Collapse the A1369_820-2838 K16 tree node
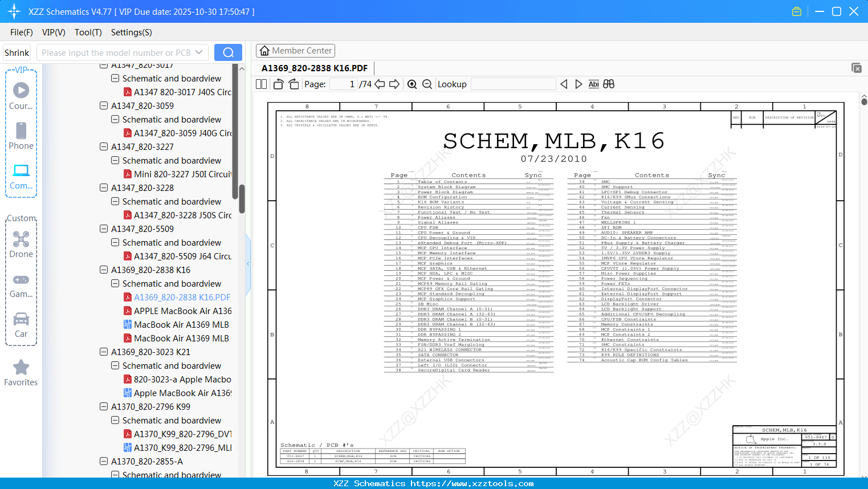 point(104,270)
